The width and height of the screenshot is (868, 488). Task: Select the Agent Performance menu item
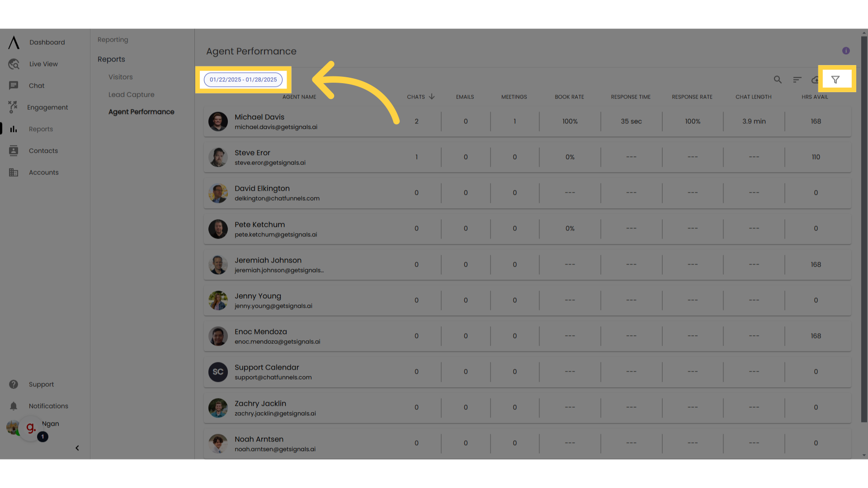point(142,112)
